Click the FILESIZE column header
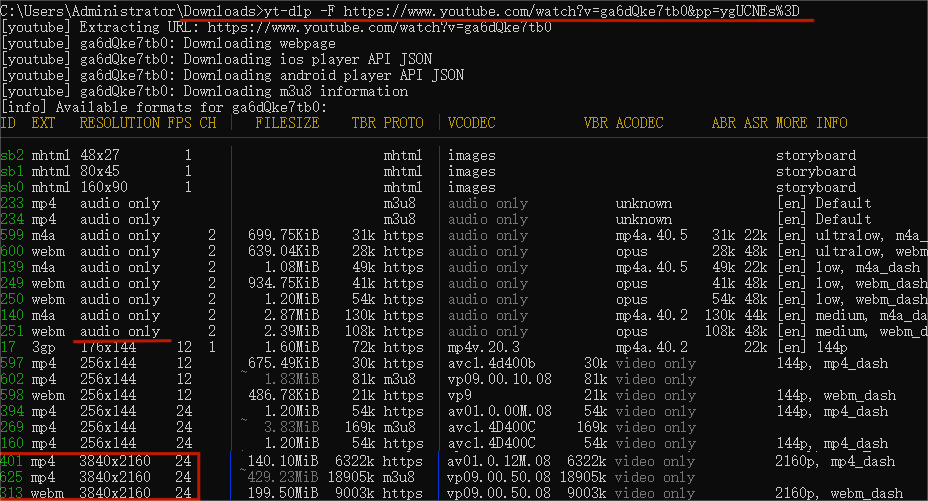The image size is (928, 501). 287,123
